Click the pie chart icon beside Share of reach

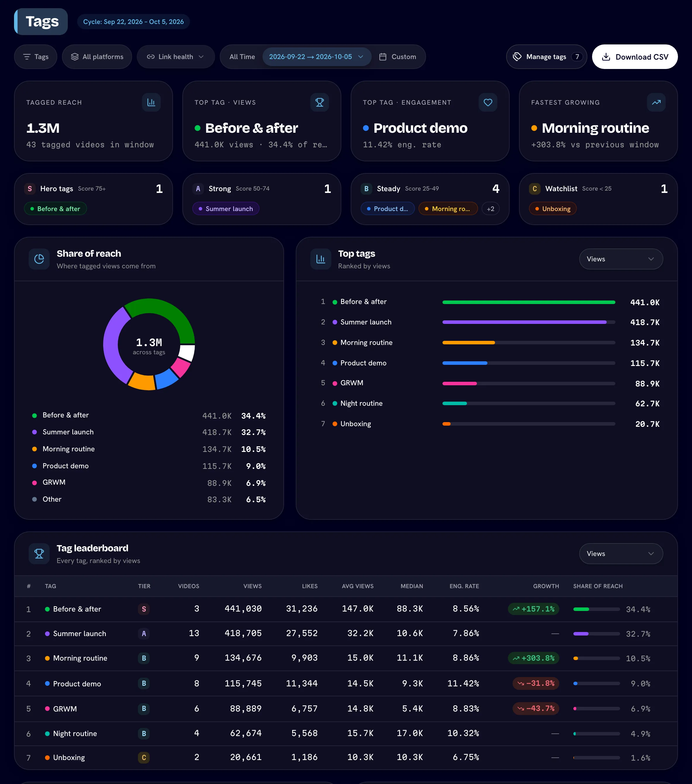coord(39,259)
